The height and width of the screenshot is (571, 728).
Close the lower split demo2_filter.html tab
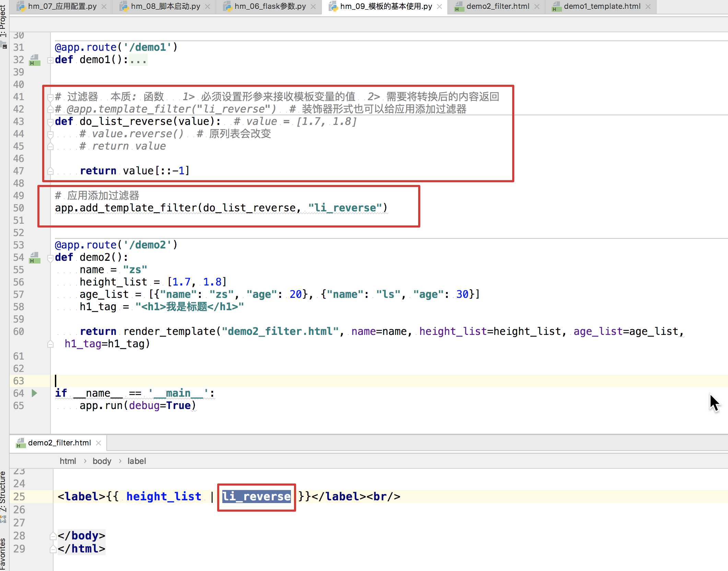(x=98, y=443)
